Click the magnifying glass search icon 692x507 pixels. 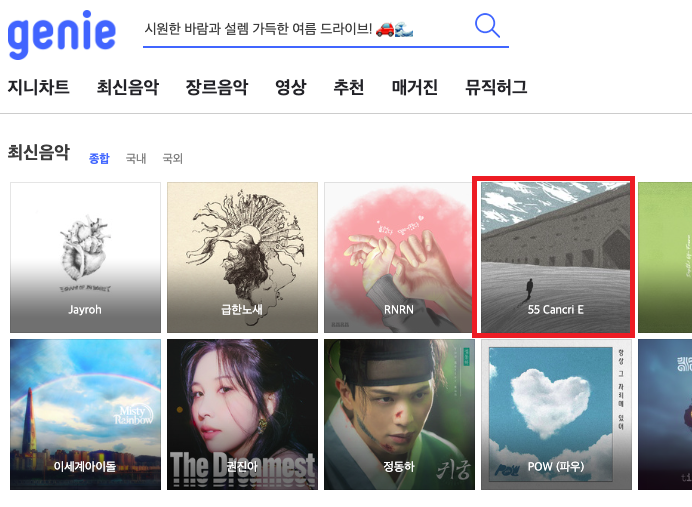[x=487, y=26]
